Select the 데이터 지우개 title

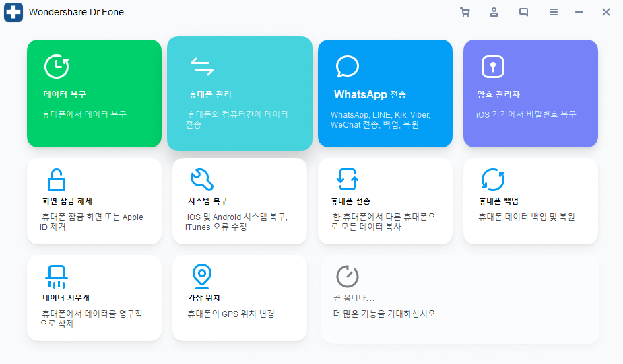66,297
